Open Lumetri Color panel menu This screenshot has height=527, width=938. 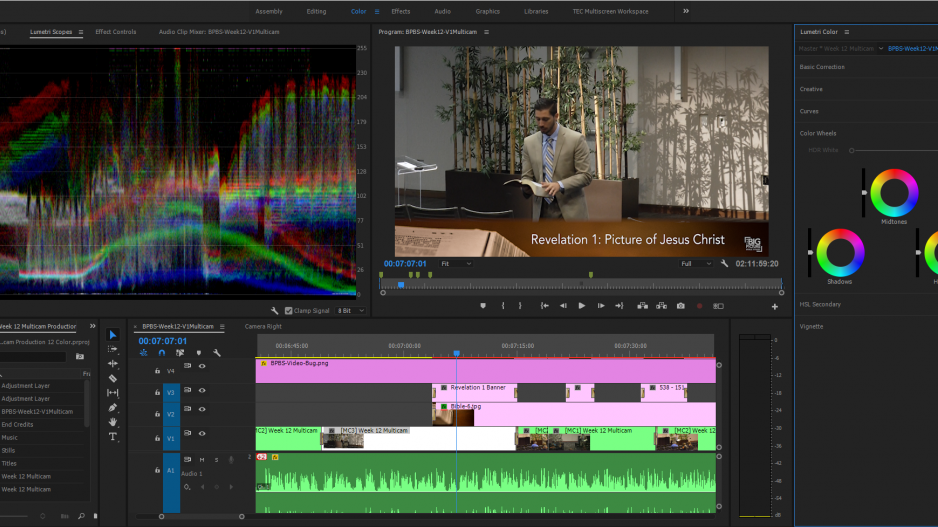pos(846,32)
